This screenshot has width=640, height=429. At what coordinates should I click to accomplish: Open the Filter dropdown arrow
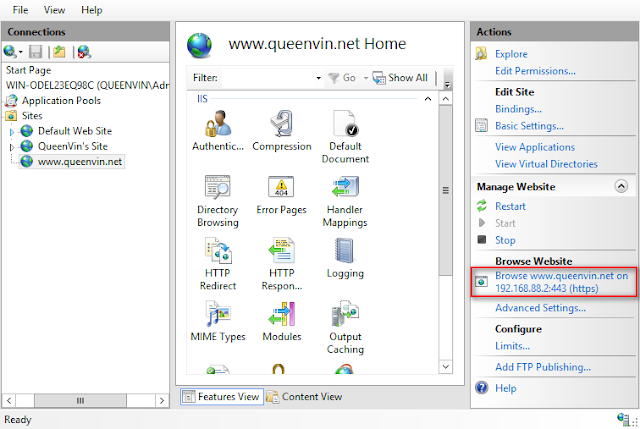click(318, 78)
